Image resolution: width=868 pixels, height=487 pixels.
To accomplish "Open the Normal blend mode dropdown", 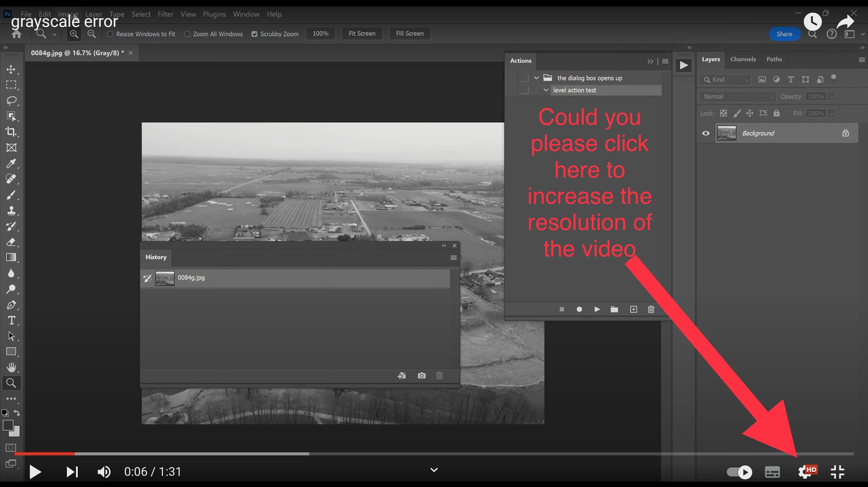I will tap(737, 97).
